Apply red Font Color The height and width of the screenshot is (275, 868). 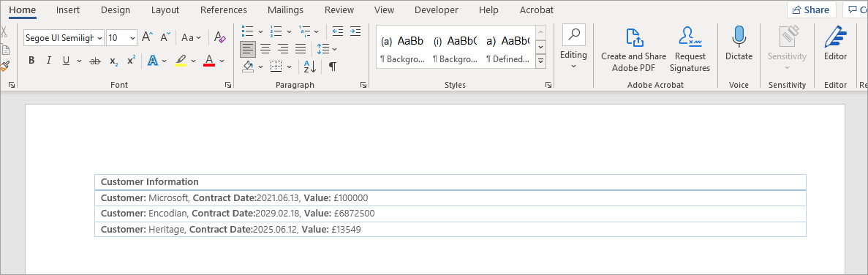209,61
